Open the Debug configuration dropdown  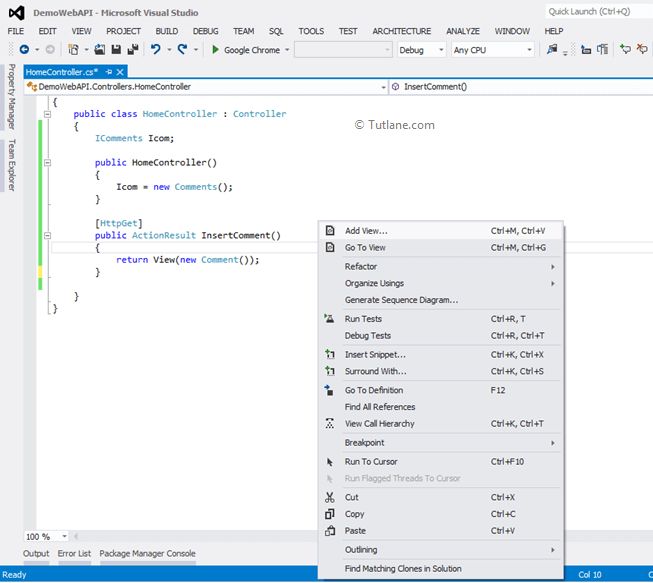point(421,50)
